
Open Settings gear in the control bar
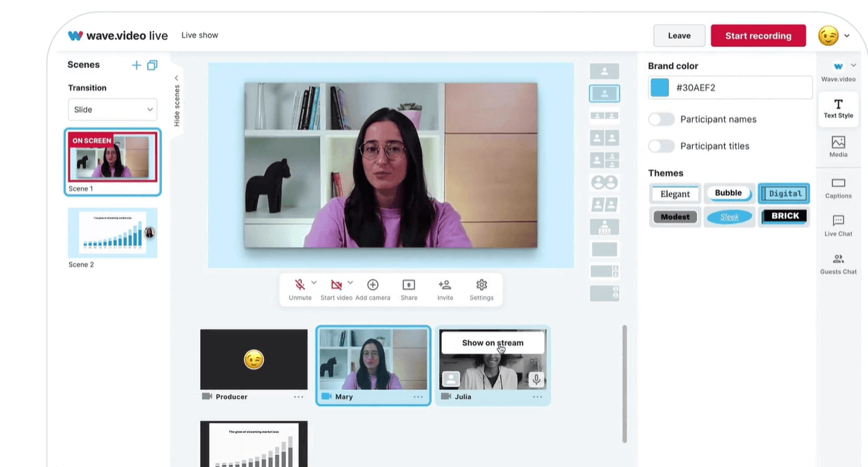(482, 290)
